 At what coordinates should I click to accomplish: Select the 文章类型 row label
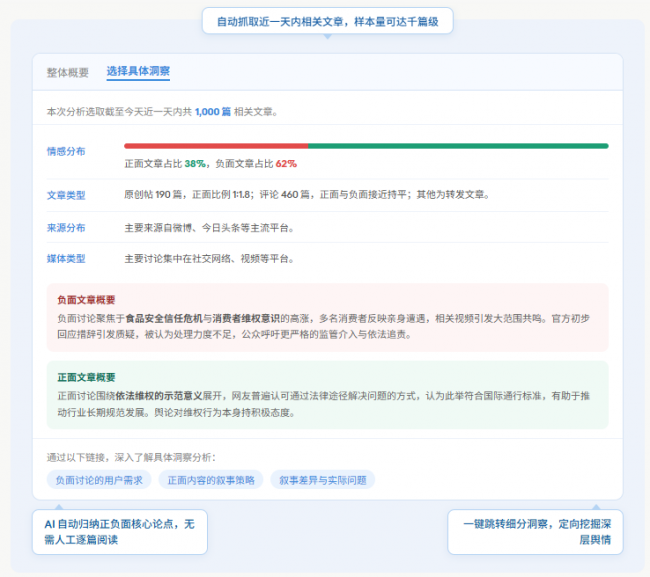66,195
